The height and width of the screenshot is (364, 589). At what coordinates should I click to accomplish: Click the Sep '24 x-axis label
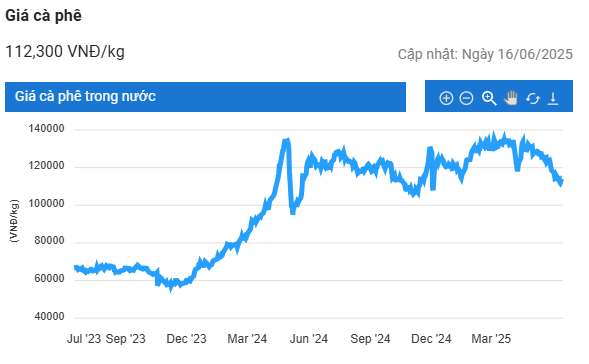(x=370, y=339)
